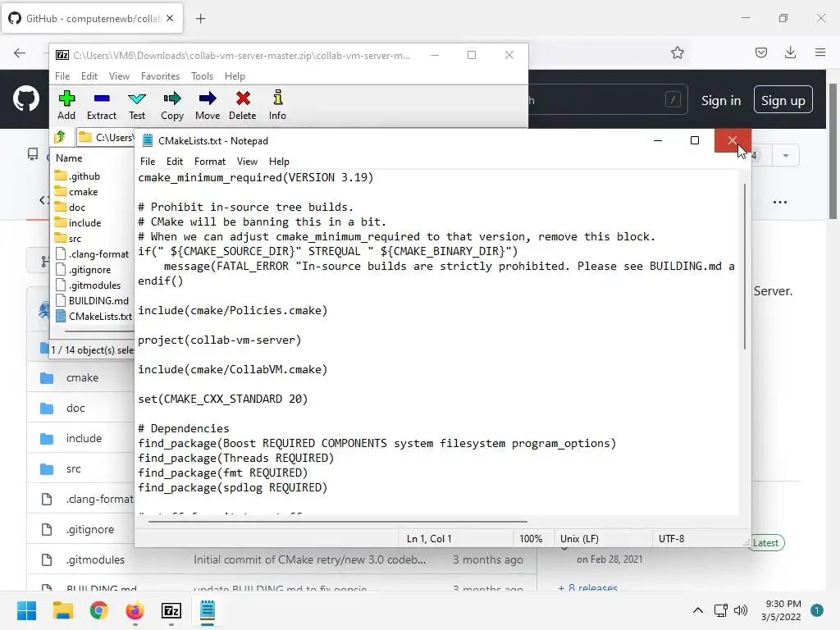Click Sign in on GitHub
Viewport: 840px width, 630px height.
(x=721, y=100)
